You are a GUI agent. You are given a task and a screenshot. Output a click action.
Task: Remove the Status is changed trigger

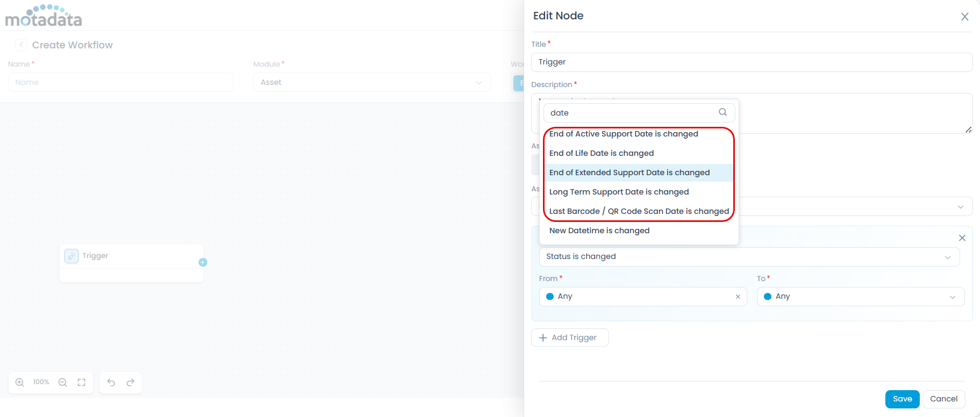[962, 238]
